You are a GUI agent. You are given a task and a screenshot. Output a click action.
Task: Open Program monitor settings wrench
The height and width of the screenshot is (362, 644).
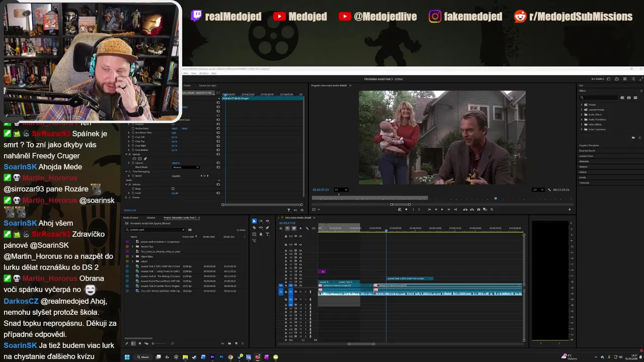click(549, 190)
